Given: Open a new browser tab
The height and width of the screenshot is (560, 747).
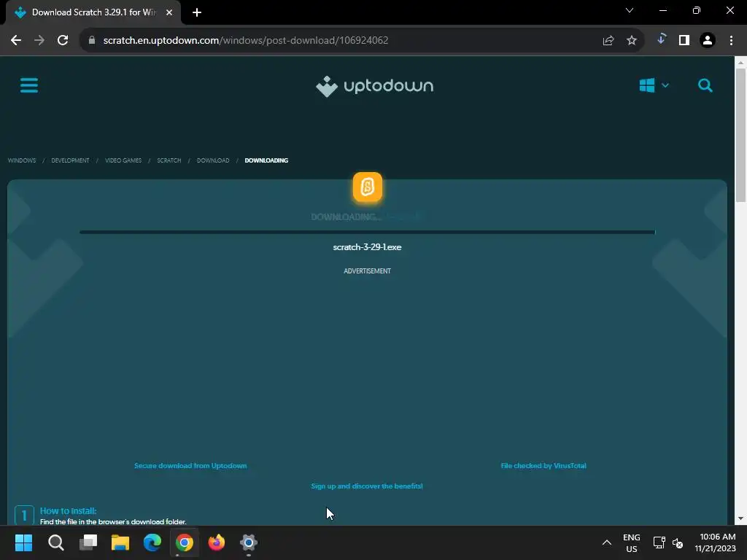Looking at the screenshot, I should coord(197,12).
